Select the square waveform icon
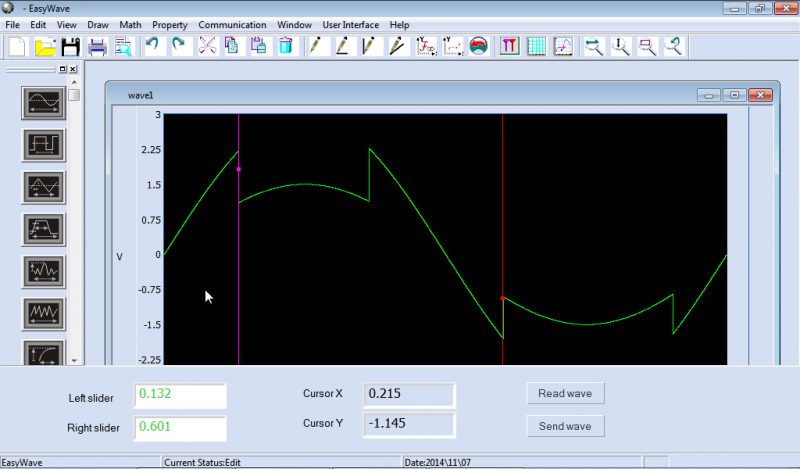 point(44,144)
